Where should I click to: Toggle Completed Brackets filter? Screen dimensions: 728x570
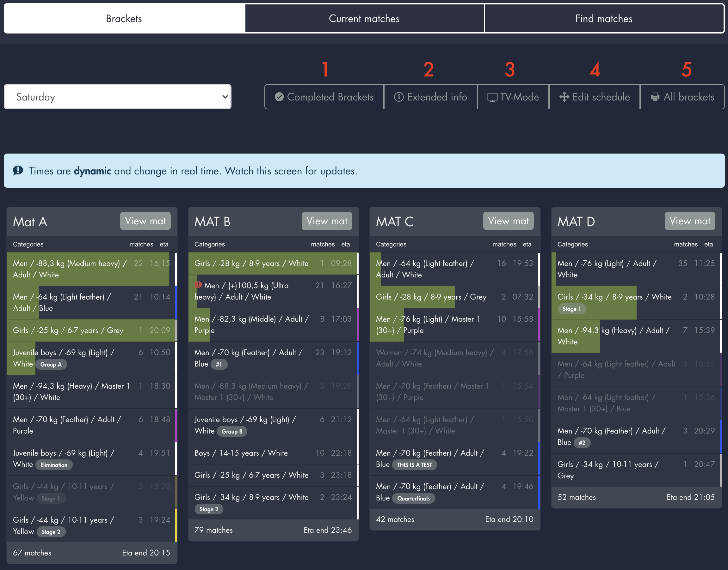click(x=324, y=97)
